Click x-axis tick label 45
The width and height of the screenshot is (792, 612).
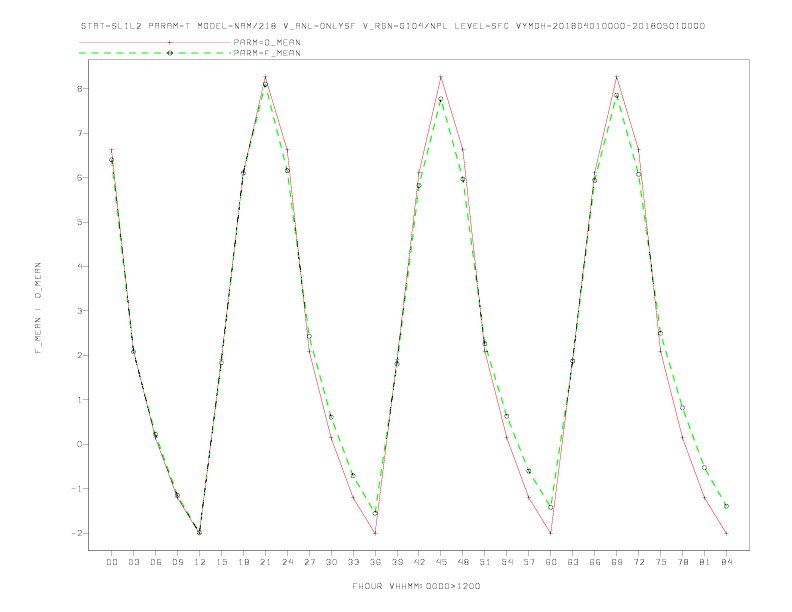(x=441, y=562)
